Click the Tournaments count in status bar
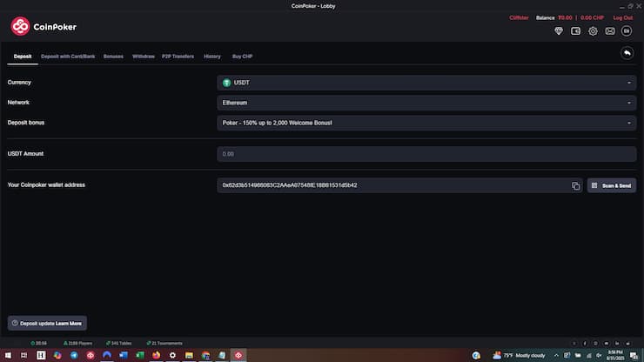Viewport: 644px width, 362px height. [164, 343]
